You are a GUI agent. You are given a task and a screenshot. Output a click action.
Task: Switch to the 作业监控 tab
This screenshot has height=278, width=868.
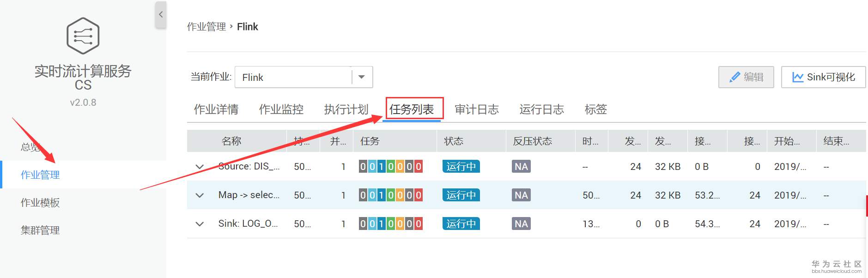point(281,109)
